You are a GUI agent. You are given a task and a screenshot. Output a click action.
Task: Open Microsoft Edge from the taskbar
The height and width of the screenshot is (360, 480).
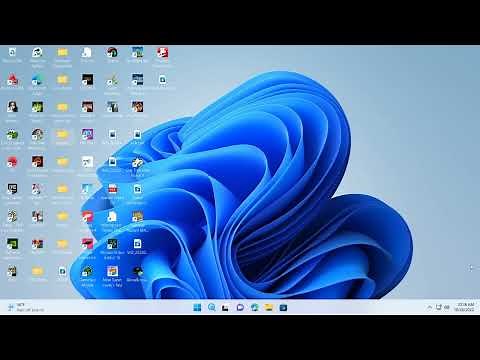click(255, 307)
